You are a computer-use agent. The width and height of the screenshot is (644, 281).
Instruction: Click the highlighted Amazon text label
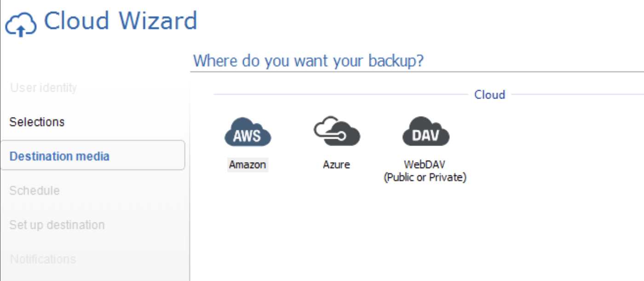click(x=247, y=164)
